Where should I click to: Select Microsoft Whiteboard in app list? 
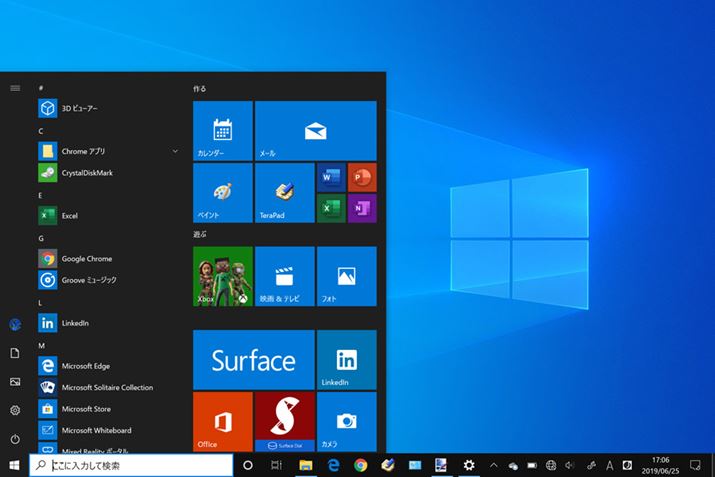coord(96,430)
